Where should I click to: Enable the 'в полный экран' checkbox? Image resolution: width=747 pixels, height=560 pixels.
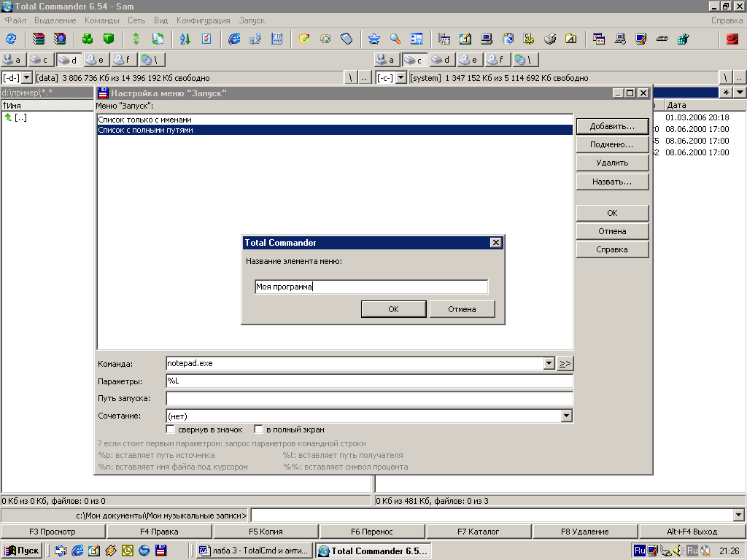(x=258, y=429)
